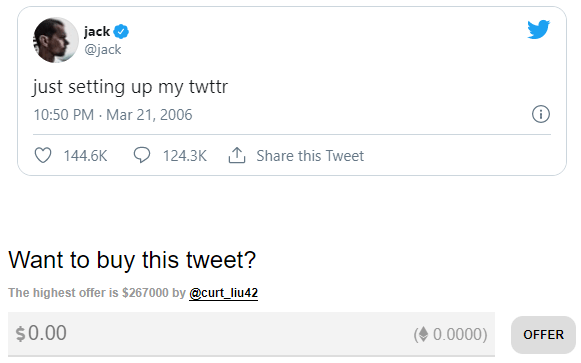This screenshot has width=581, height=363.
Task: Like the tweet with heart icon
Action: point(43,155)
